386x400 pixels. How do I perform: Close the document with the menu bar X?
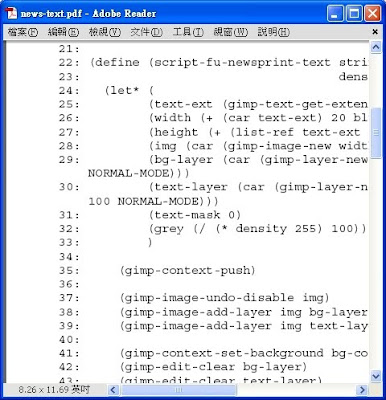click(x=375, y=32)
